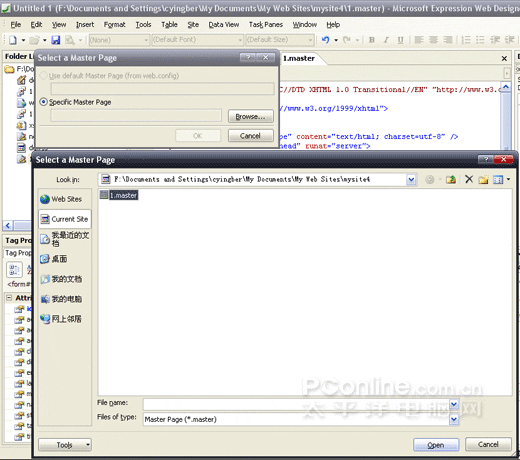Open the Format menu
Viewport: 520px width, 460px height.
tap(114, 25)
